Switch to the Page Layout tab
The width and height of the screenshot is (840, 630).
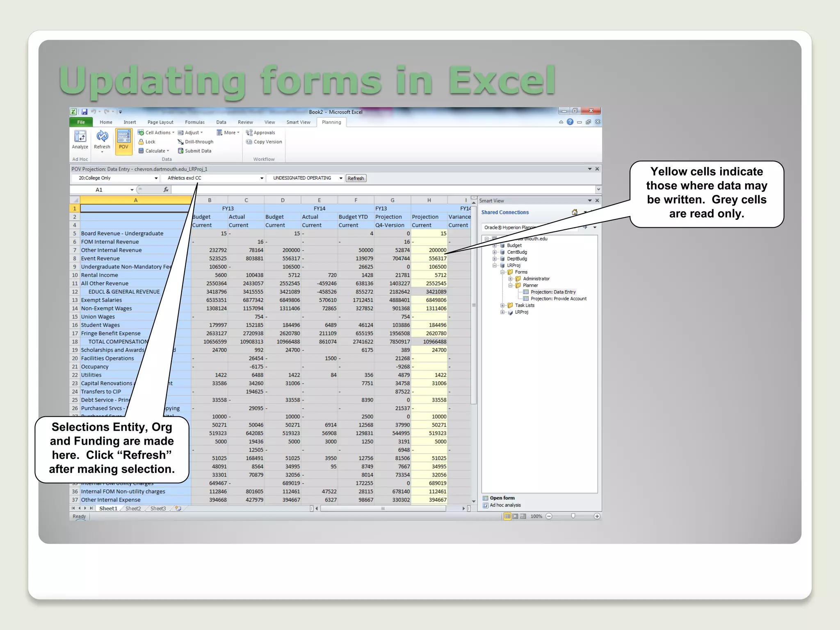pyautogui.click(x=160, y=122)
